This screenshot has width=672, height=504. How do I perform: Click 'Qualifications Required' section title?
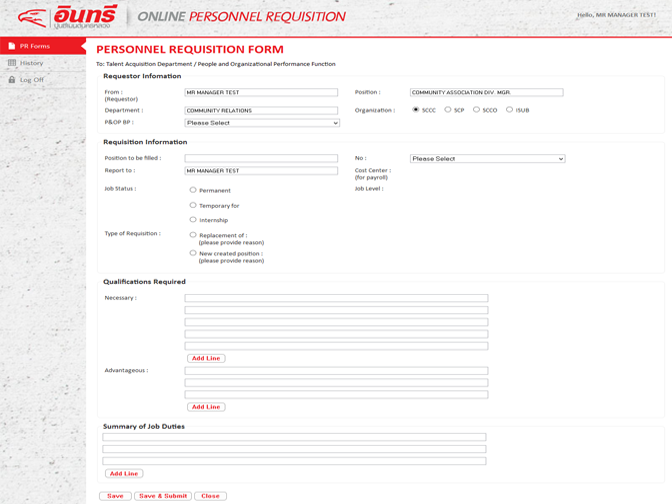[144, 282]
